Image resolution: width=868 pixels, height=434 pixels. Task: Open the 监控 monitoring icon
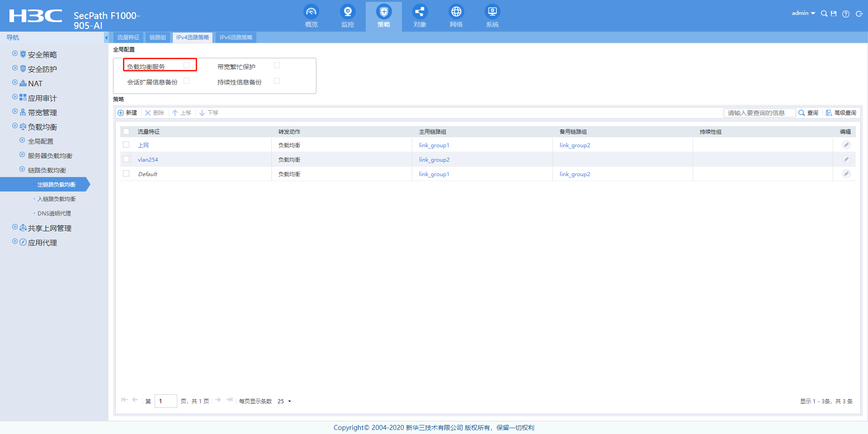tap(348, 12)
